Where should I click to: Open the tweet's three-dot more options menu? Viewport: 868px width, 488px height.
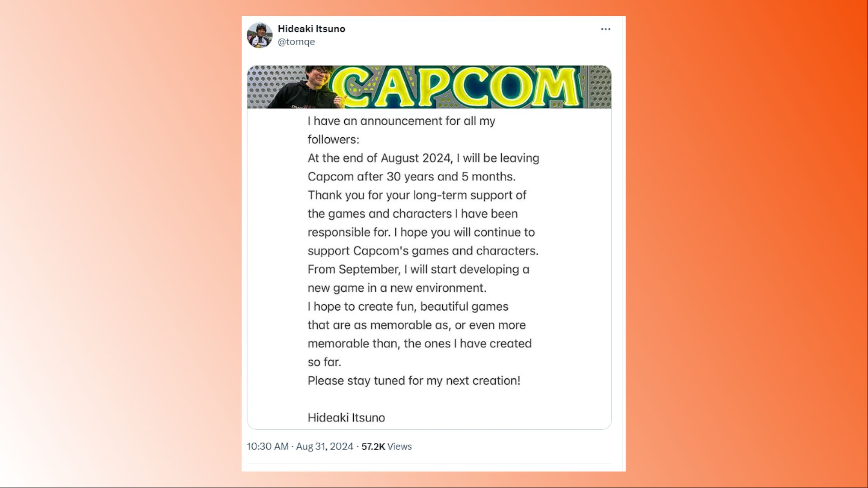click(605, 29)
